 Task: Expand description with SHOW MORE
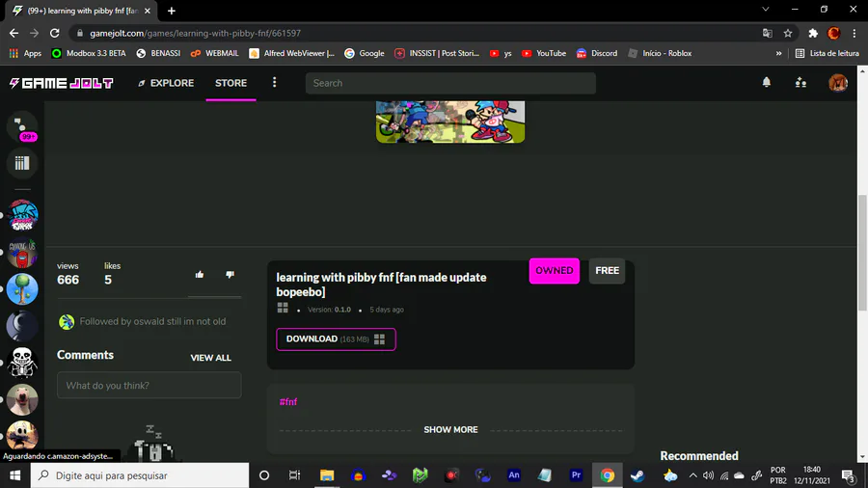450,430
